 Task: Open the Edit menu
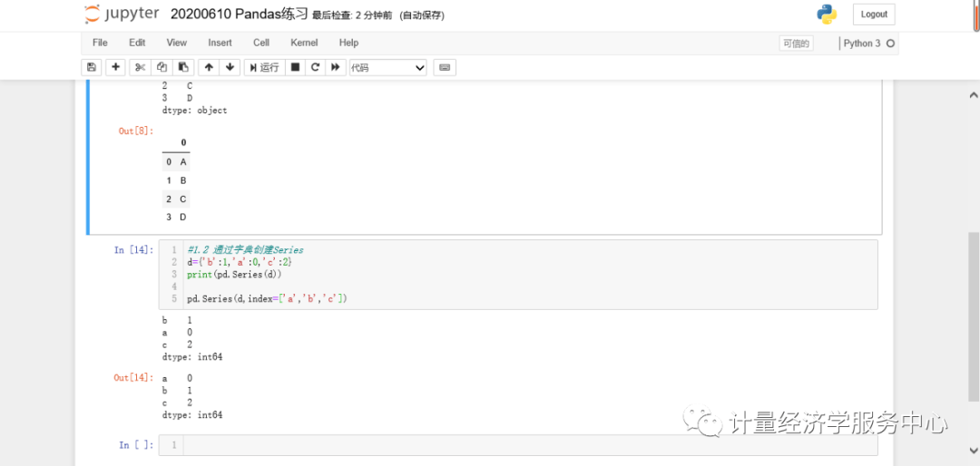tap(137, 43)
